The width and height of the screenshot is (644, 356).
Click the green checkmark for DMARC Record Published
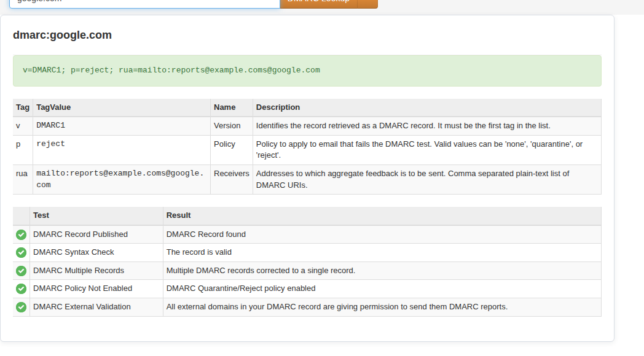coord(21,234)
